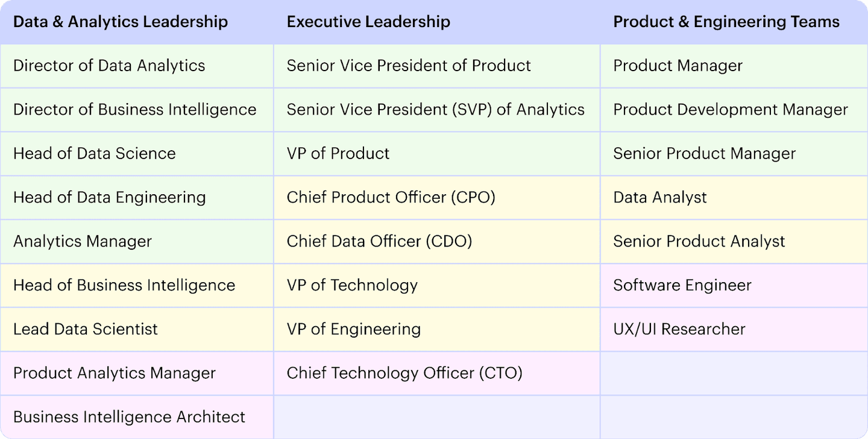Select the UX/UI Researcher cell
The width and height of the screenshot is (868, 439).
[679, 329]
